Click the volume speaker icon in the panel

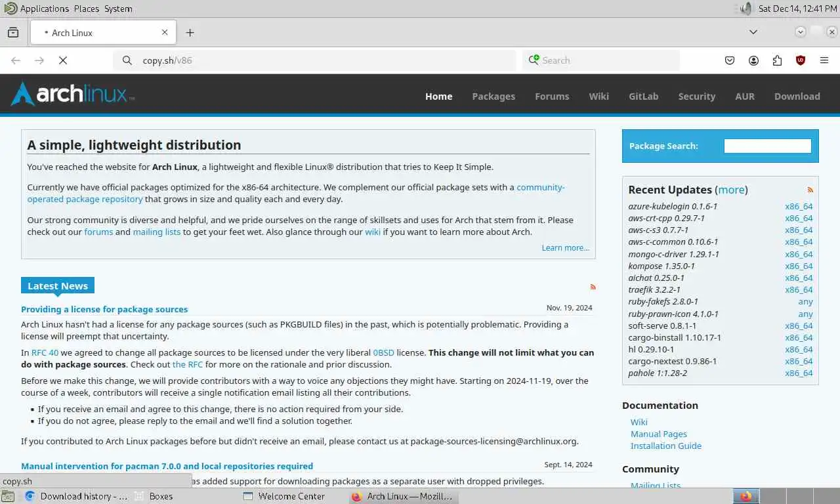pos(745,9)
